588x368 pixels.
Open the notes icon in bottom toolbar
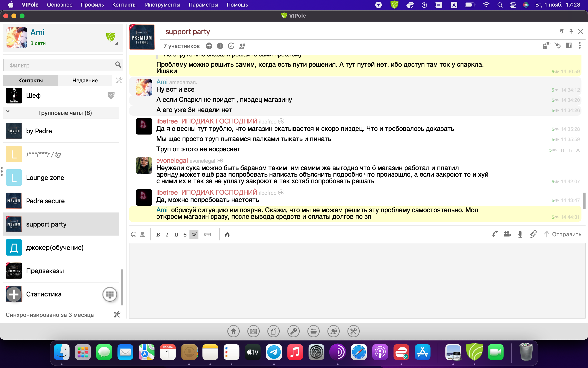273,331
